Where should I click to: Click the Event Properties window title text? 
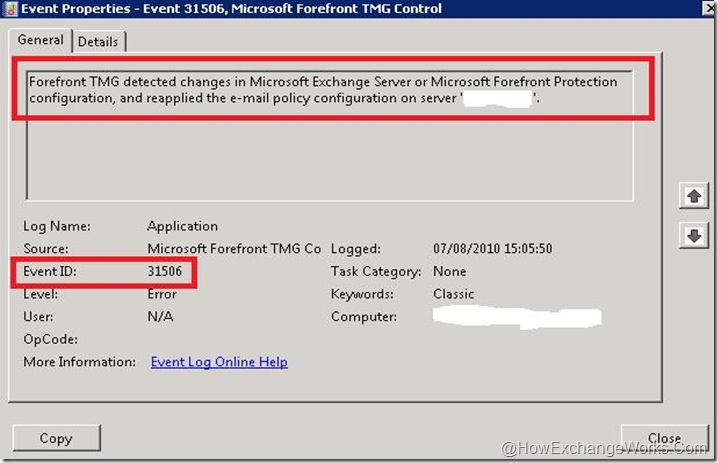pos(231,9)
